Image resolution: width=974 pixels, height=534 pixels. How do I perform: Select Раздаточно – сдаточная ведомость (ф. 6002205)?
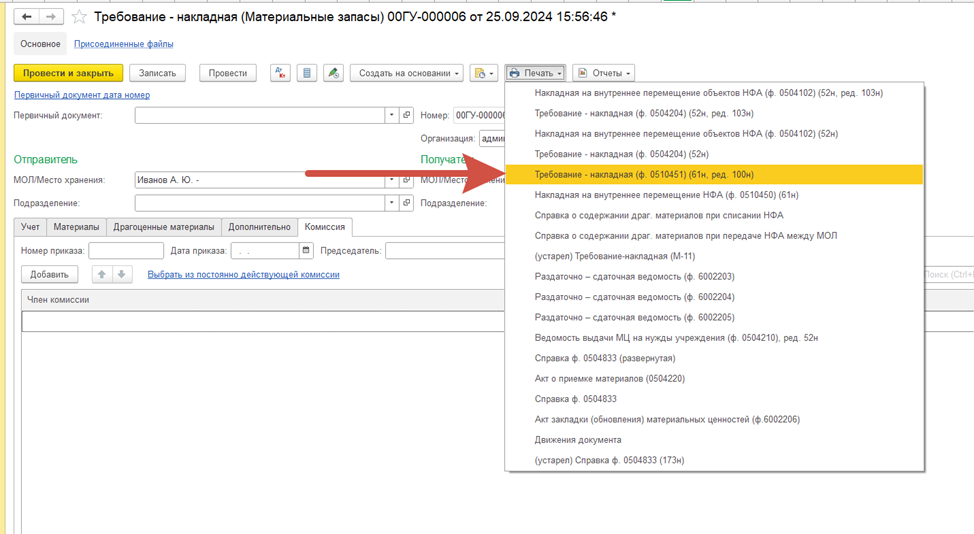click(714, 317)
